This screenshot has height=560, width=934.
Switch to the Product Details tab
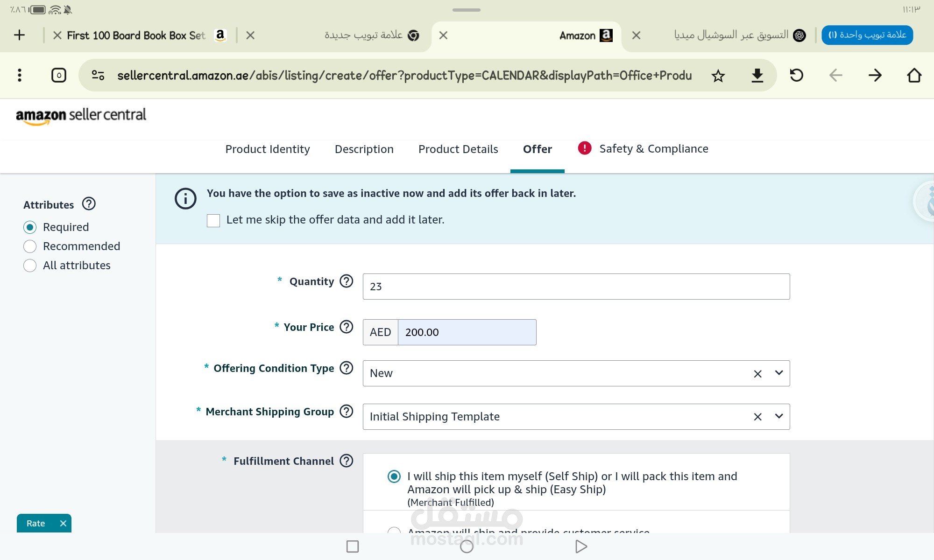(458, 149)
